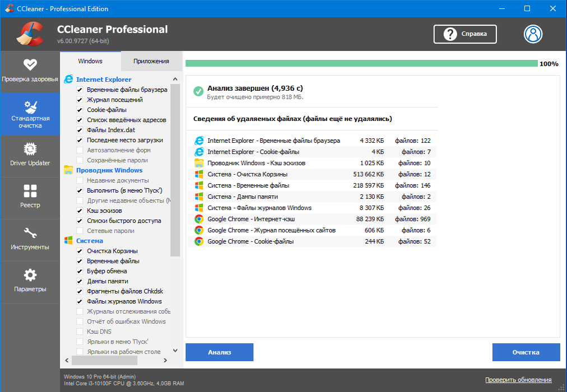Image resolution: width=567 pixels, height=392 pixels.
Task: Click the Internet Explorer icon in left tree
Action: pos(68,80)
